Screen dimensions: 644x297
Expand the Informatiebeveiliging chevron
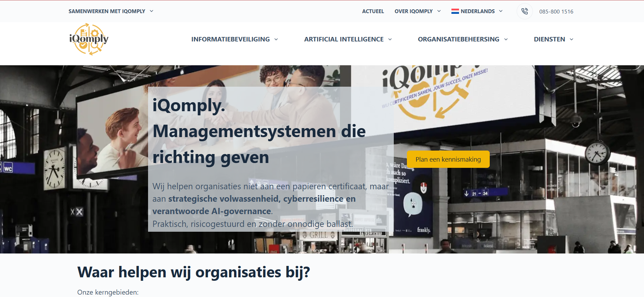point(276,39)
